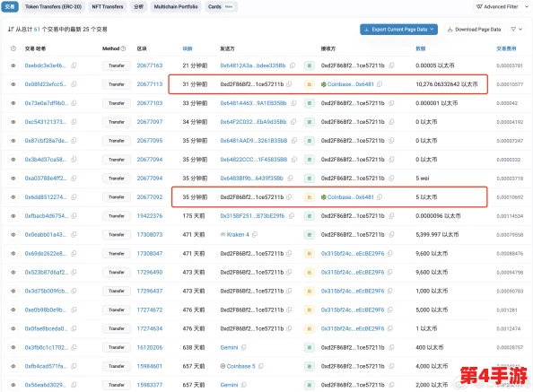Copy transaction hash 0xebdc3e3e46
The image size is (533, 392).
74,65
